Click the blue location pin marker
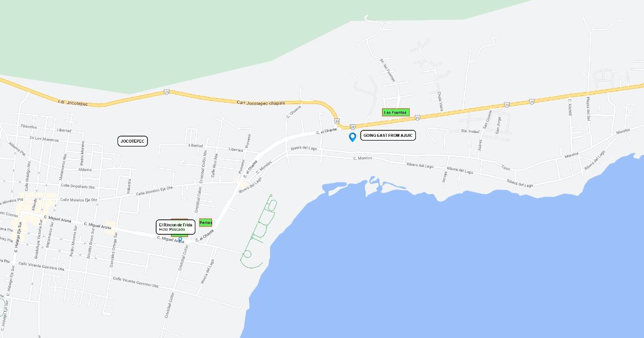The height and width of the screenshot is (338, 644). pyautogui.click(x=353, y=137)
